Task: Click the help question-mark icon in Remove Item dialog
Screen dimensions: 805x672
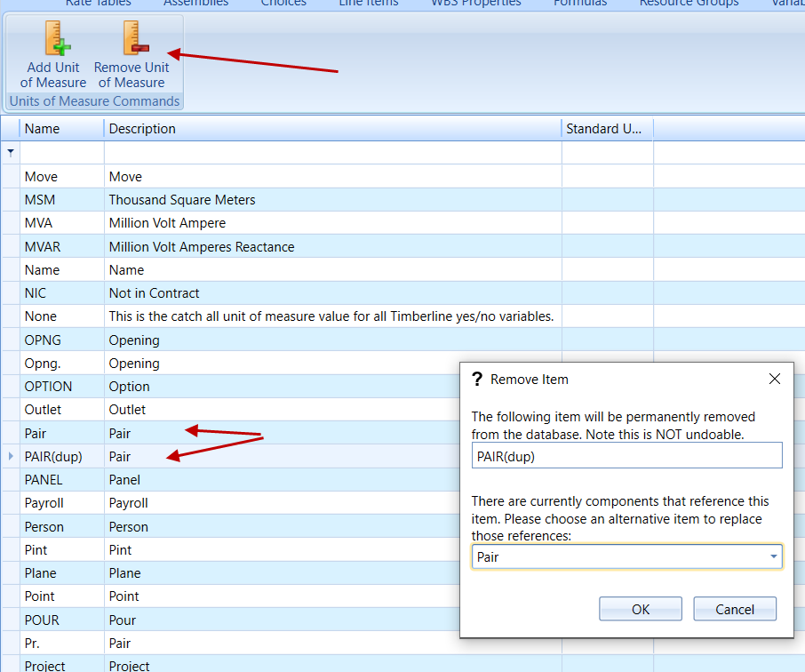Action: tap(477, 378)
